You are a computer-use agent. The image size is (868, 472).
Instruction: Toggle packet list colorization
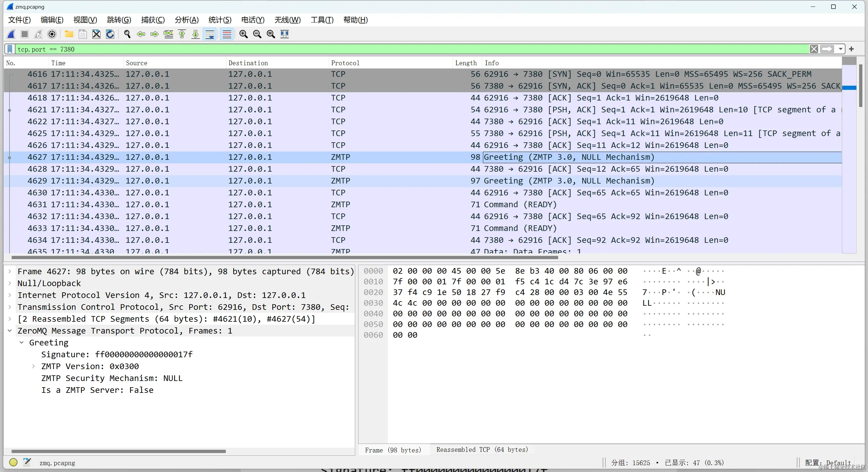[226, 34]
